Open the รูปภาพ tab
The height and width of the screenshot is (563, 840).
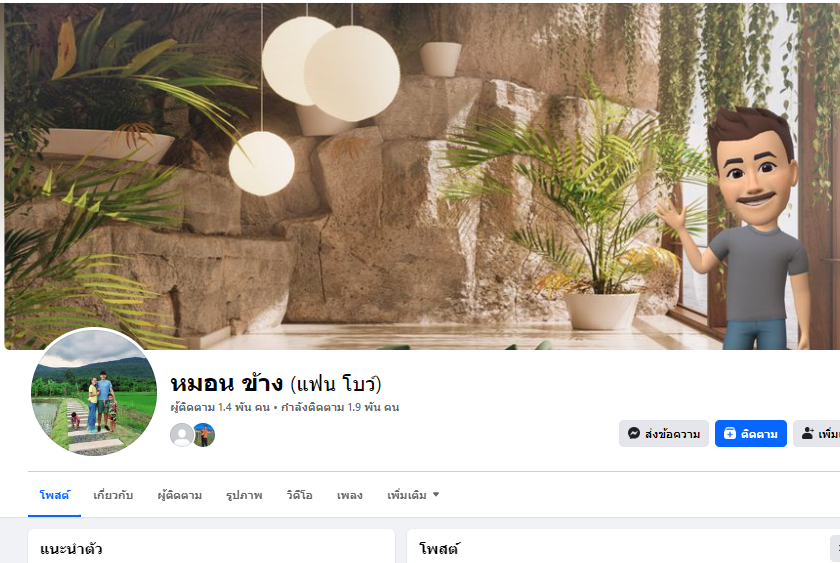[x=244, y=495]
